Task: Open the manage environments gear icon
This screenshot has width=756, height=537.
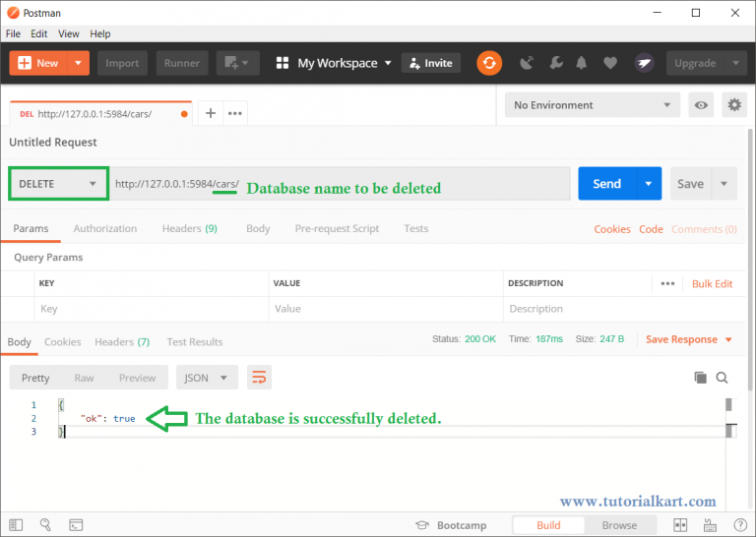Action: pos(733,105)
